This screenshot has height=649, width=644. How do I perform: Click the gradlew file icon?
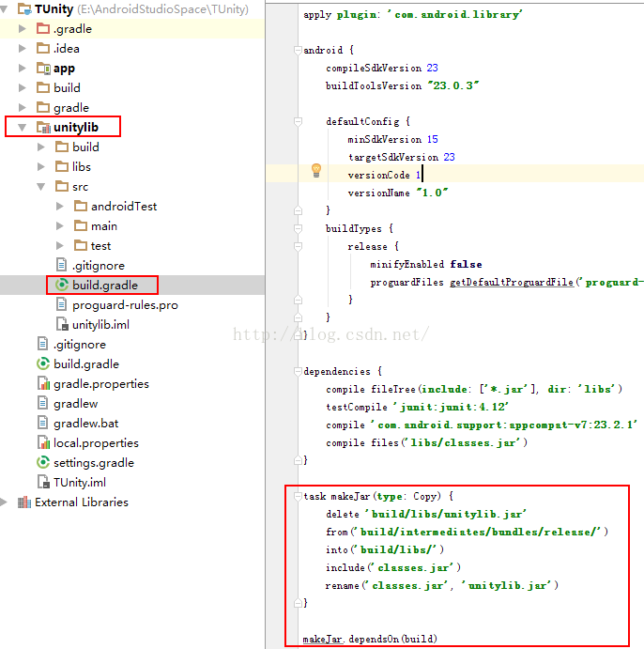[x=42, y=403]
